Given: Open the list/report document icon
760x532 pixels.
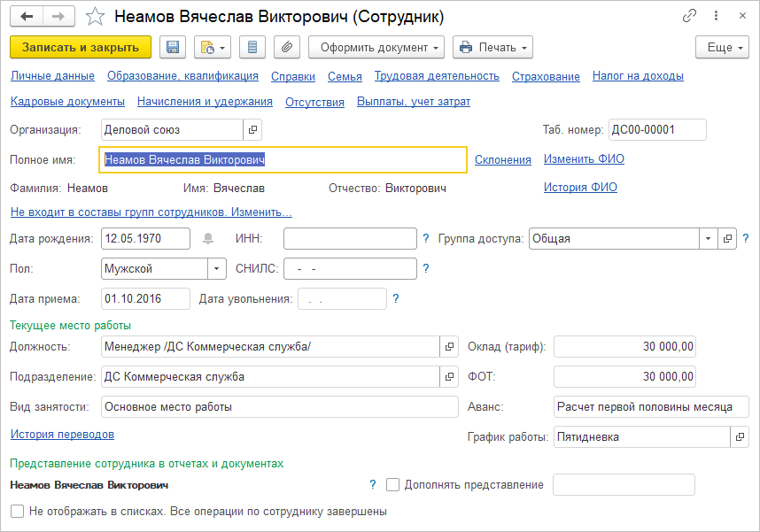Looking at the screenshot, I should (x=253, y=47).
